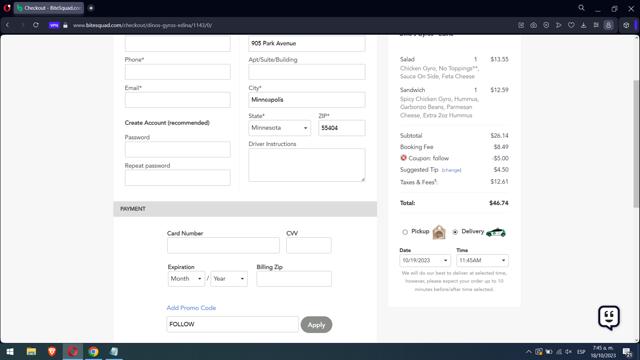Click the Add Promo Code link
Screen dimensions: 640x360
pos(191,308)
